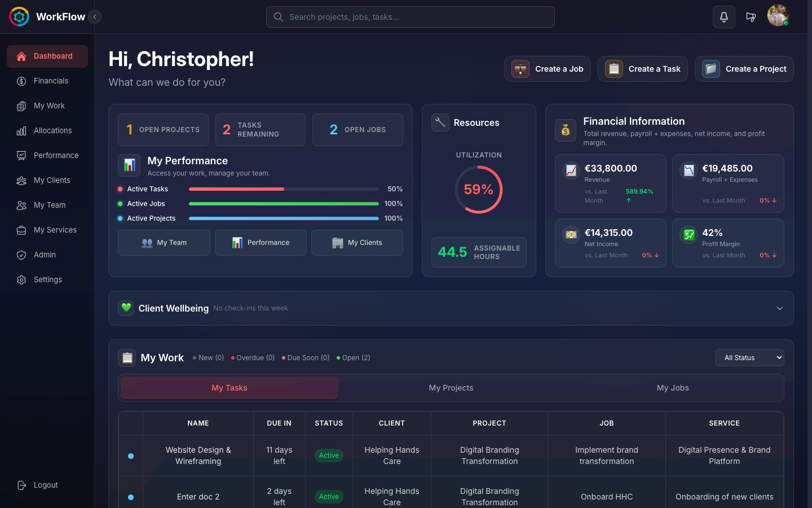The height and width of the screenshot is (508, 812).
Task: Click the Financial Information money-bag icon
Action: (566, 130)
